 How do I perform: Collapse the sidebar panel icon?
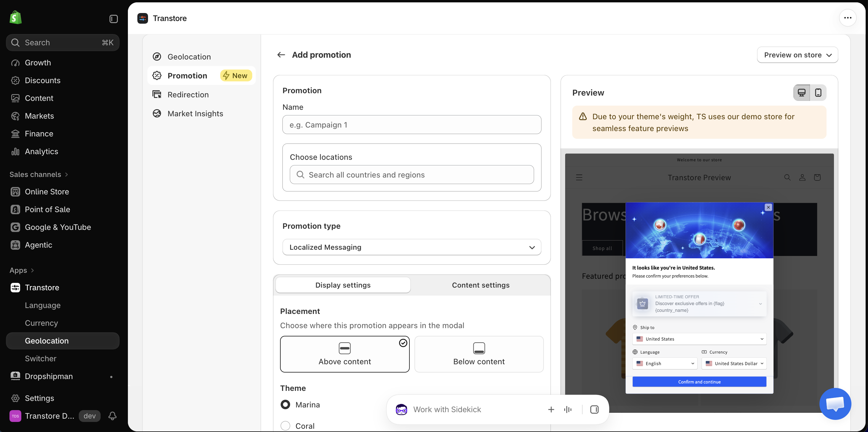click(x=114, y=19)
